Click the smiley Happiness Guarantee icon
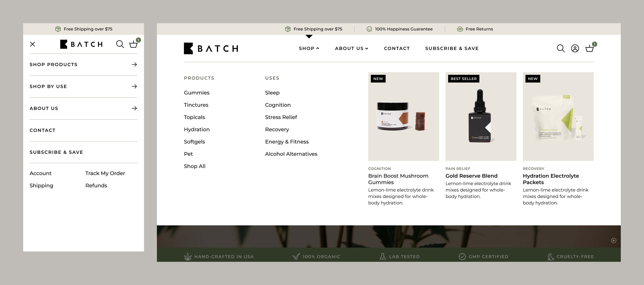The height and width of the screenshot is (285, 644). 369,29
